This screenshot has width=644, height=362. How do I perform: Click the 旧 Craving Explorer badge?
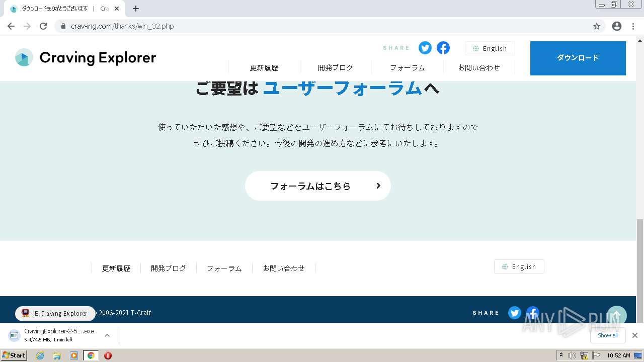point(55,313)
